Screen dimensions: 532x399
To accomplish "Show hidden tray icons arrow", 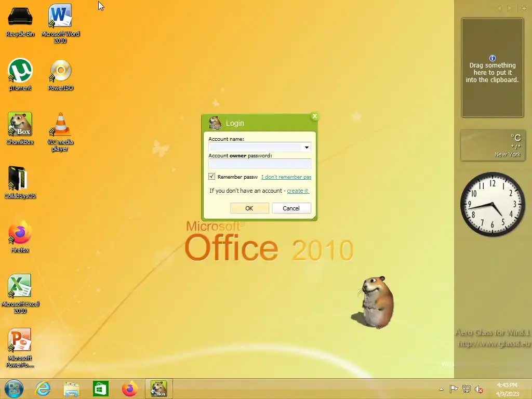I will tap(441, 389).
